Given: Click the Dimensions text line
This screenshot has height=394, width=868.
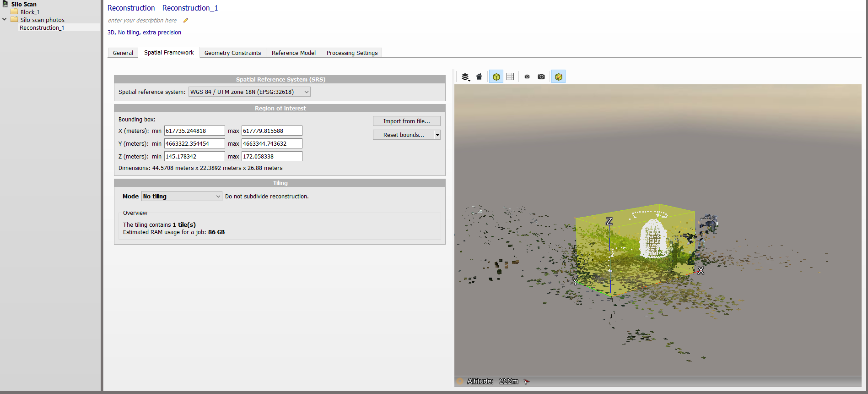Looking at the screenshot, I should (200, 168).
